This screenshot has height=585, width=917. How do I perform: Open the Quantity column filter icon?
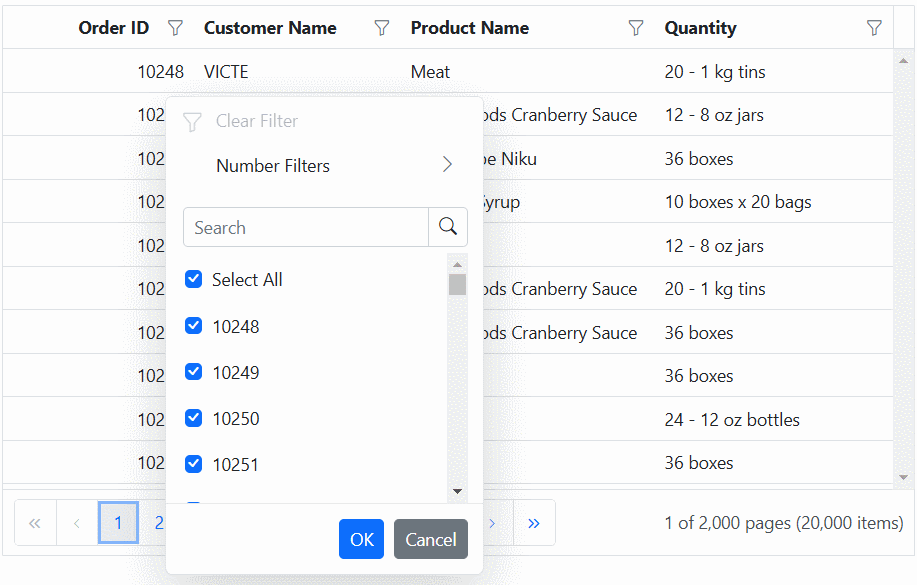874,27
